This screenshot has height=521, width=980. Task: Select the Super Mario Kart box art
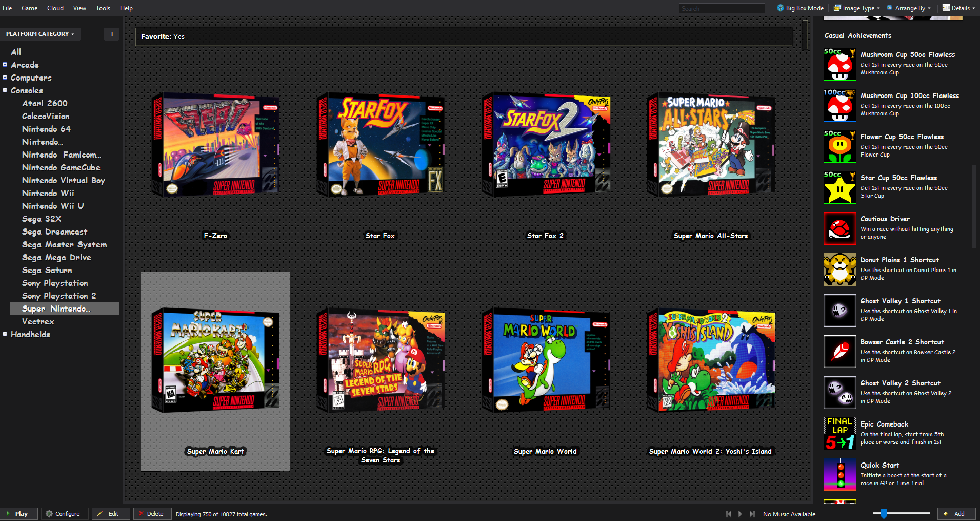point(215,360)
